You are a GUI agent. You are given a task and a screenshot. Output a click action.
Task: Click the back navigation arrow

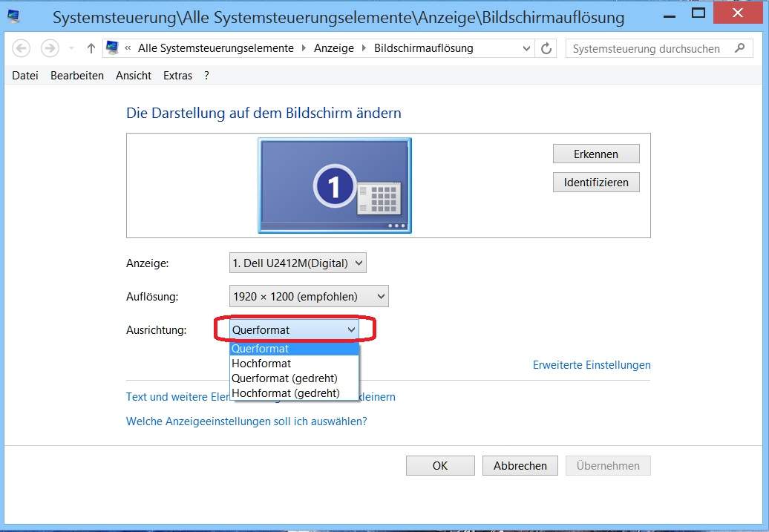(22, 48)
